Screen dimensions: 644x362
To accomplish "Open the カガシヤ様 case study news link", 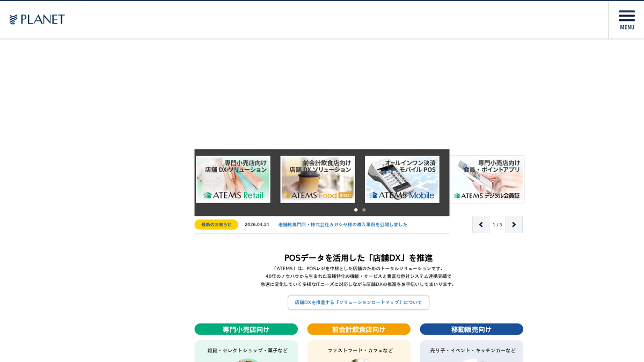I will point(343,225).
